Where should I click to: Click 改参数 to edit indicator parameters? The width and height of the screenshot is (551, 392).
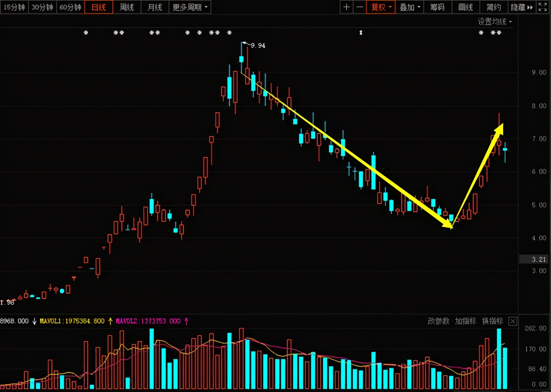point(438,321)
